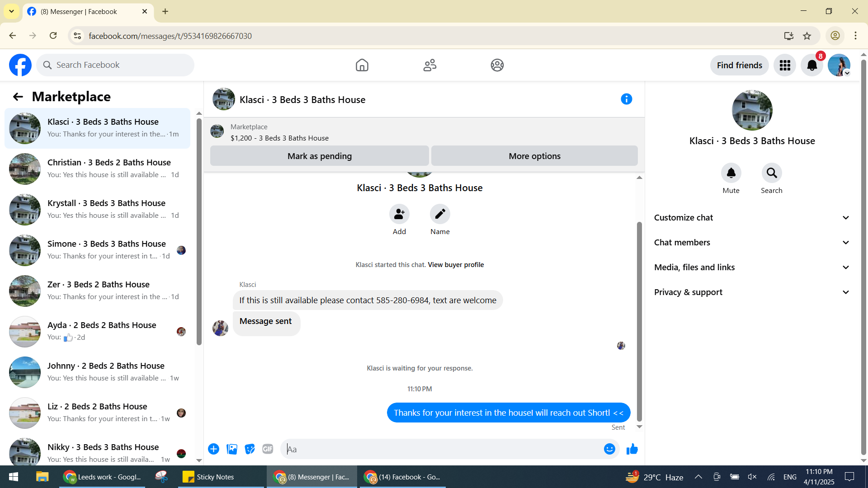
Task: Send a thumbs-up like
Action: [632, 449]
